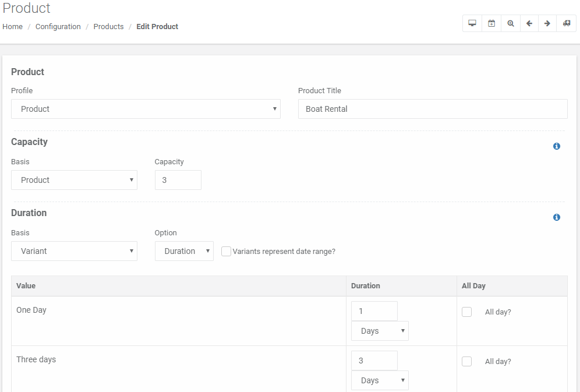Click the calendar-plus icon in the toolbar
Image resolution: width=580 pixels, height=392 pixels.
[491, 23]
